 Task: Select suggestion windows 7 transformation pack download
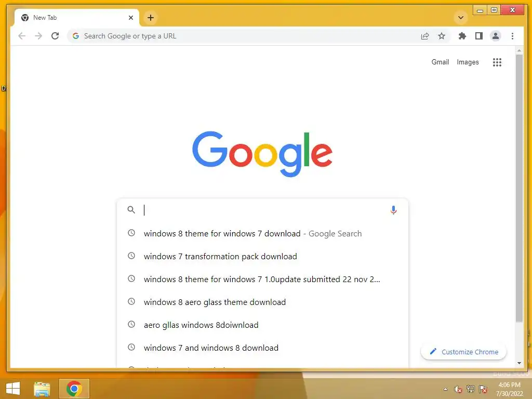pos(262,256)
